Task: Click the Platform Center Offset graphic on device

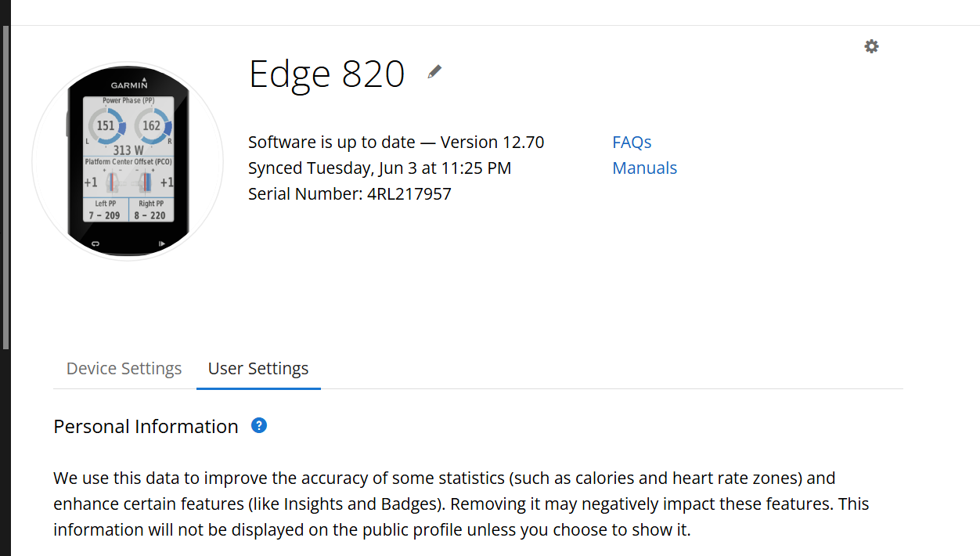Action: point(128,182)
